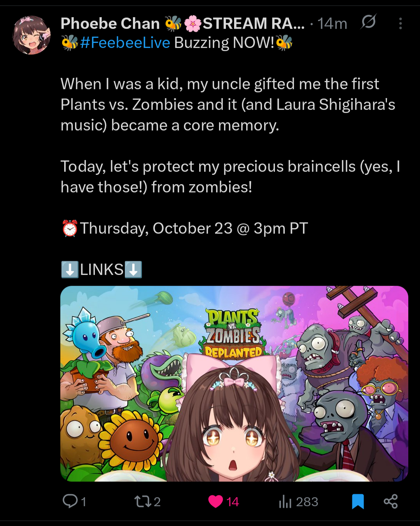Open the view analytics bar chart icon
The image size is (420, 526).
tap(285, 501)
